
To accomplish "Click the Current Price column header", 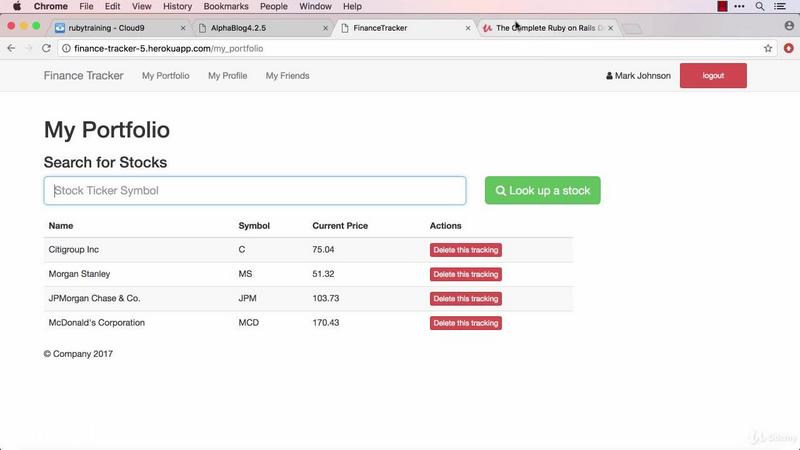I will click(340, 226).
